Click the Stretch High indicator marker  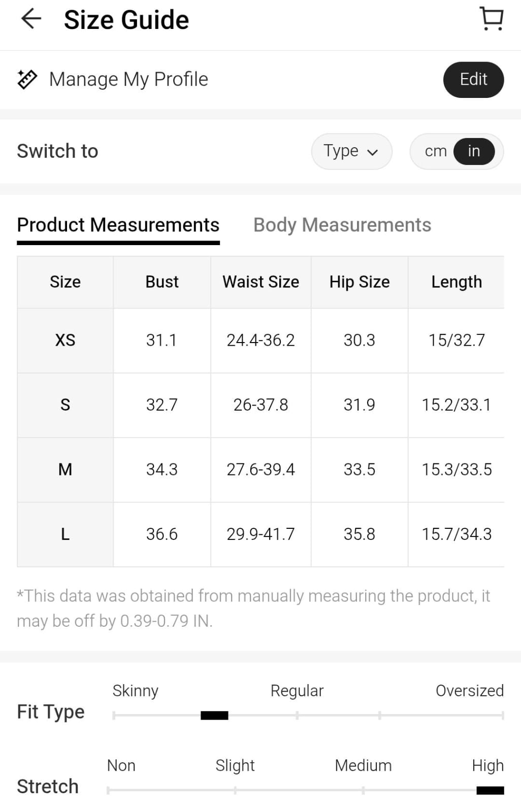(490, 790)
